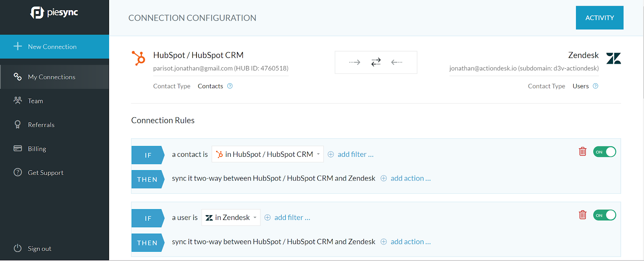Toggle off the Zendesk user rule switch

point(605,215)
